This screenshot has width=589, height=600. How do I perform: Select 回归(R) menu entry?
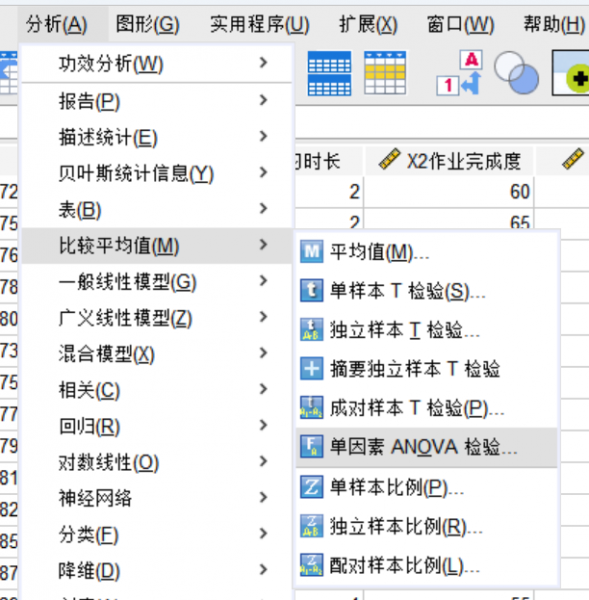157,426
